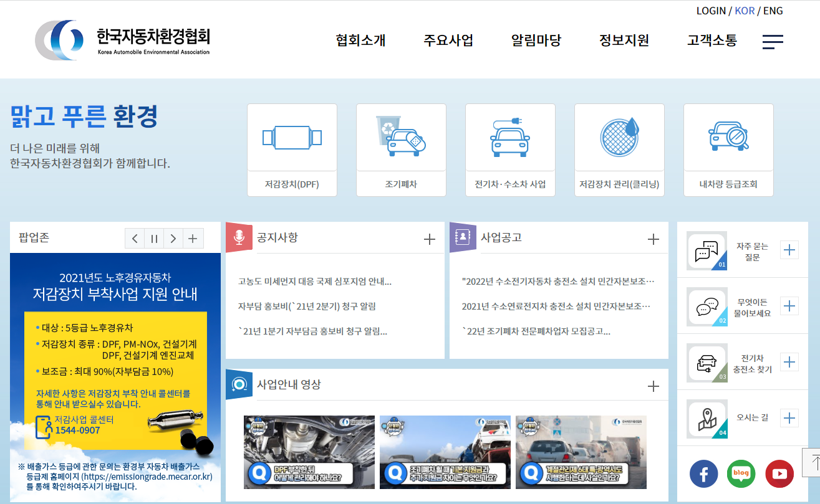Visit the Facebook page icon
820x504 pixels.
pos(703,474)
